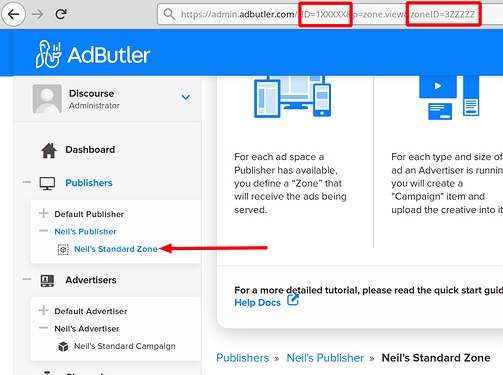Click the browser forward arrow
This screenshot has height=375, width=503.
point(38,14)
